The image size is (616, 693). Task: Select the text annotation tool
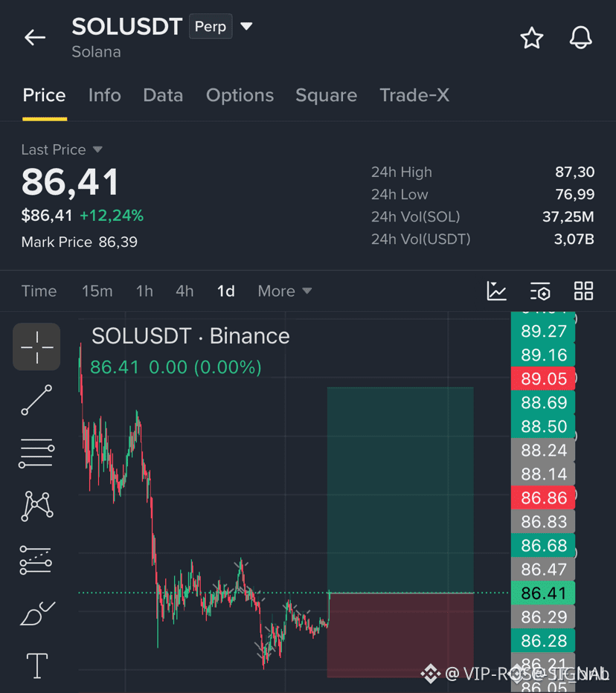click(x=37, y=665)
